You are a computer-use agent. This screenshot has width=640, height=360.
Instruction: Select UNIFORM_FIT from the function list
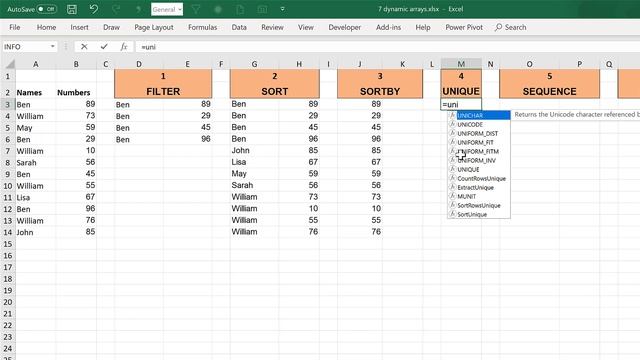coord(479,142)
